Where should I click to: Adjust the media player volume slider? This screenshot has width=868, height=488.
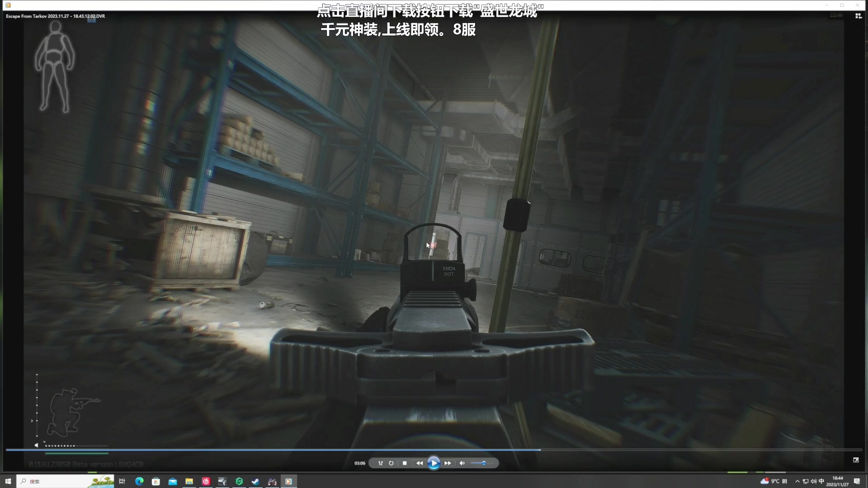(x=482, y=463)
